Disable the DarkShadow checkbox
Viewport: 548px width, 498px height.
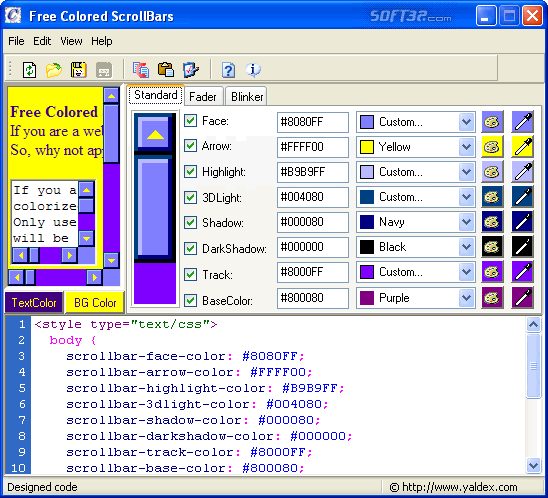click(190, 248)
